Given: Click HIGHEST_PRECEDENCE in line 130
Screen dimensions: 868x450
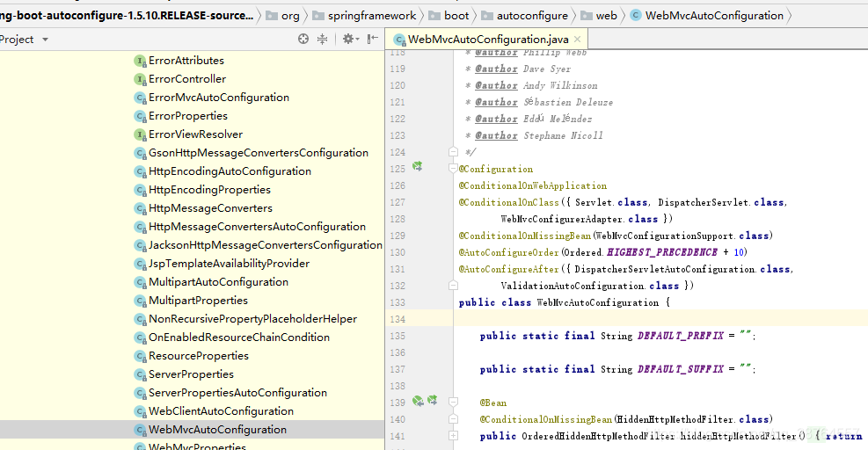Looking at the screenshot, I should pos(662,252).
